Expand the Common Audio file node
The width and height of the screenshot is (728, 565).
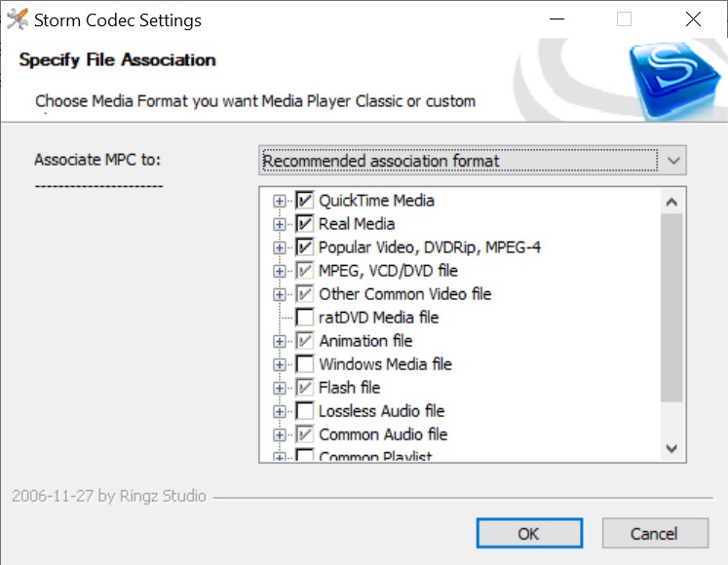(x=279, y=434)
